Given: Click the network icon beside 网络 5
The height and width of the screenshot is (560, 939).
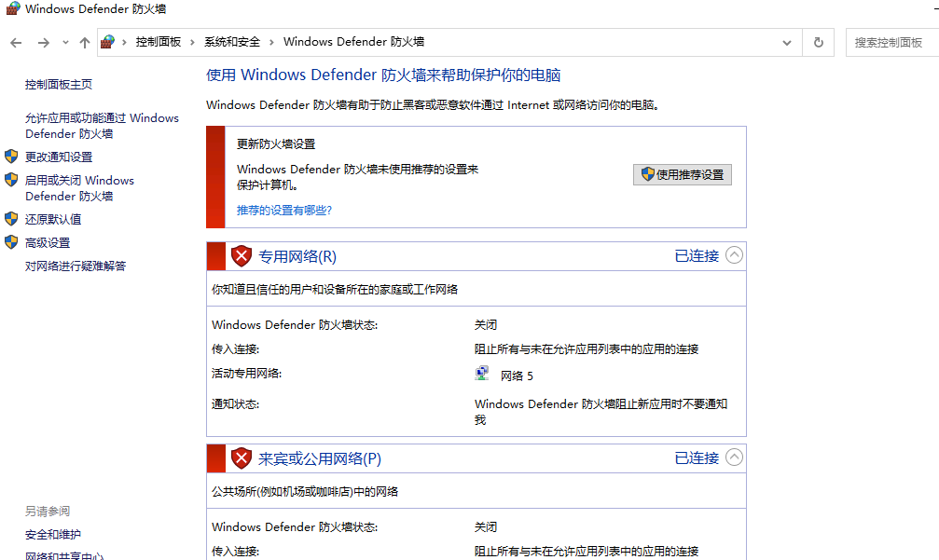Looking at the screenshot, I should (482, 374).
